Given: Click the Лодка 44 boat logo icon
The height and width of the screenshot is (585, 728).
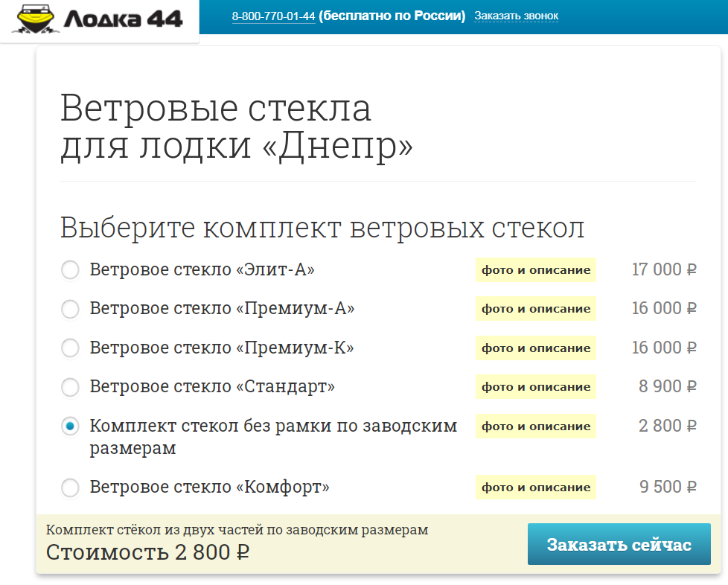Looking at the screenshot, I should pyautogui.click(x=34, y=19).
